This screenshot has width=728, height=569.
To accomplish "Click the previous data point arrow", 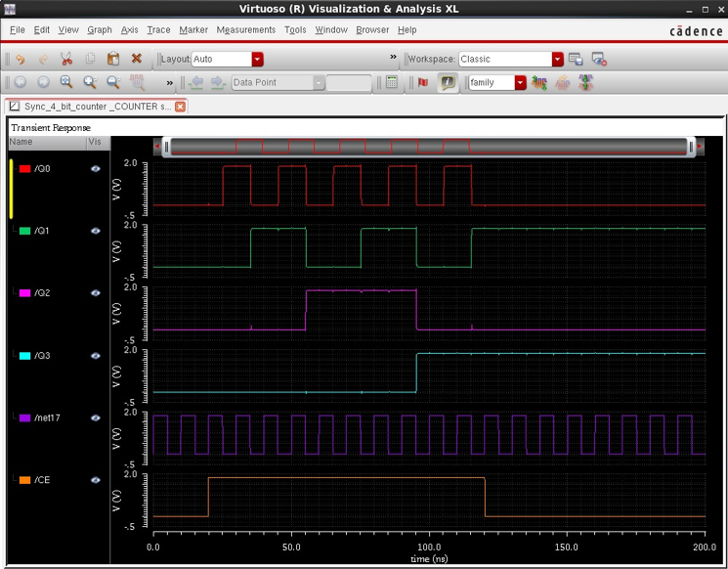I will click(x=196, y=82).
